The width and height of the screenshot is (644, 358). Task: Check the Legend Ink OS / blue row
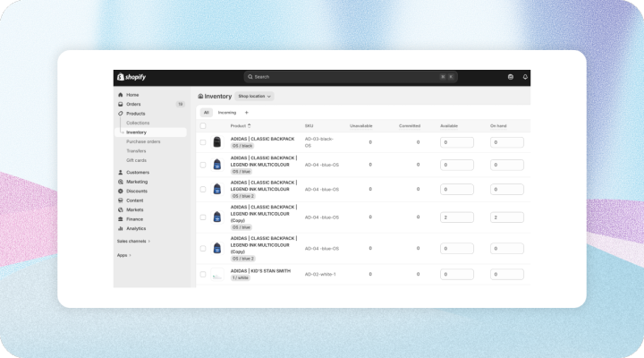pyautogui.click(x=203, y=165)
